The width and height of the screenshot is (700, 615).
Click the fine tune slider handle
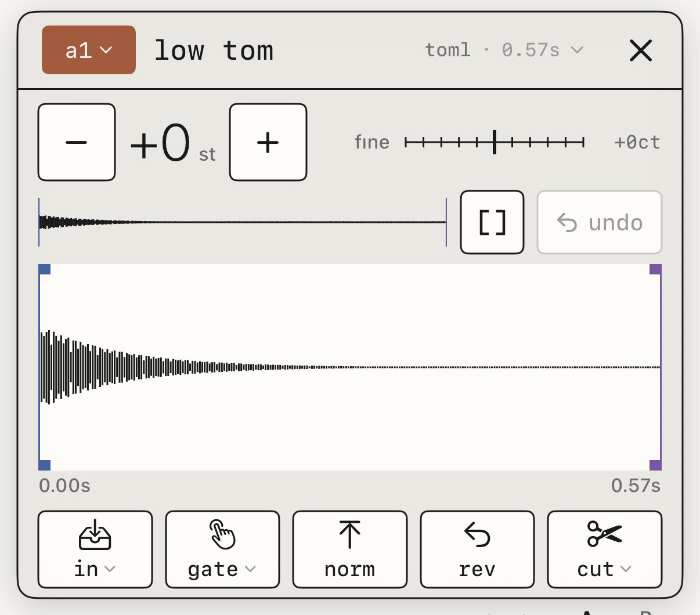pyautogui.click(x=495, y=142)
